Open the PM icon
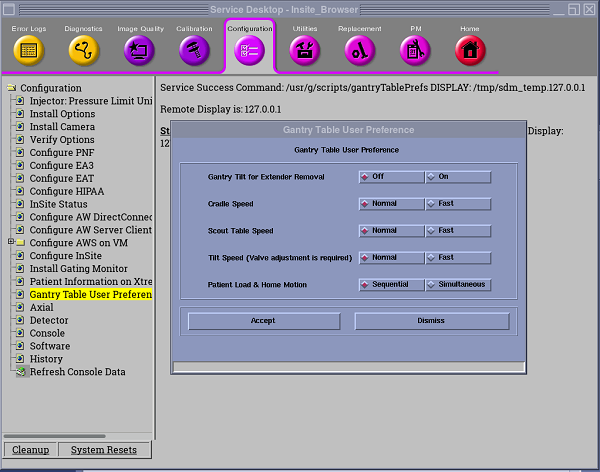The image size is (600, 472). coord(415,49)
